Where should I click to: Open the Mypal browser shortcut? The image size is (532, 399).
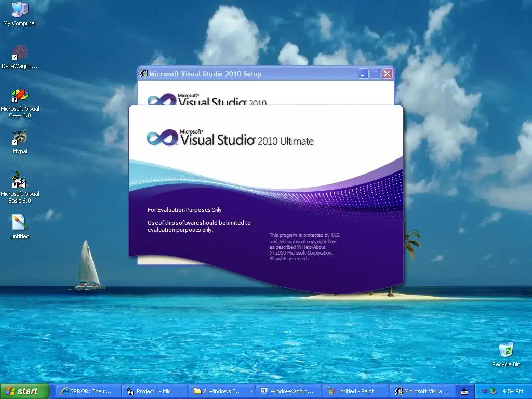[x=20, y=142]
